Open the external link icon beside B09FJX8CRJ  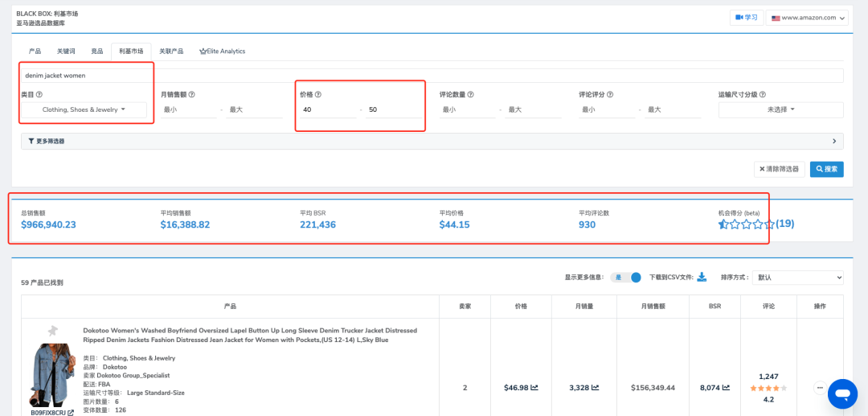[x=71, y=413]
